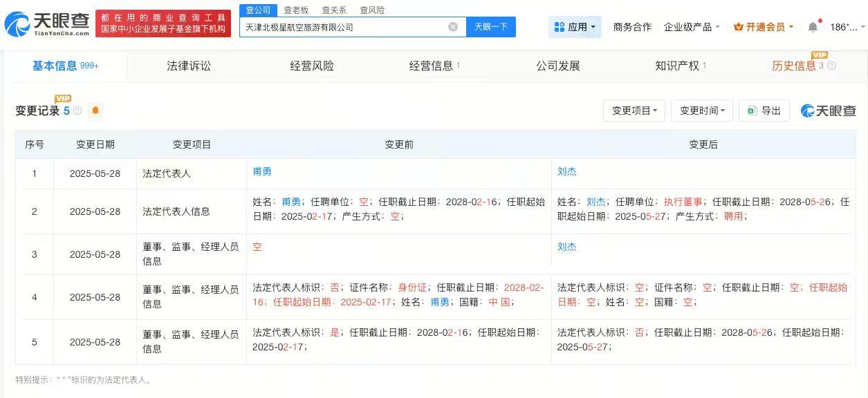This screenshot has width=868, height=398.
Task: Click 刘杰 name link in row 2
Action: [x=596, y=202]
